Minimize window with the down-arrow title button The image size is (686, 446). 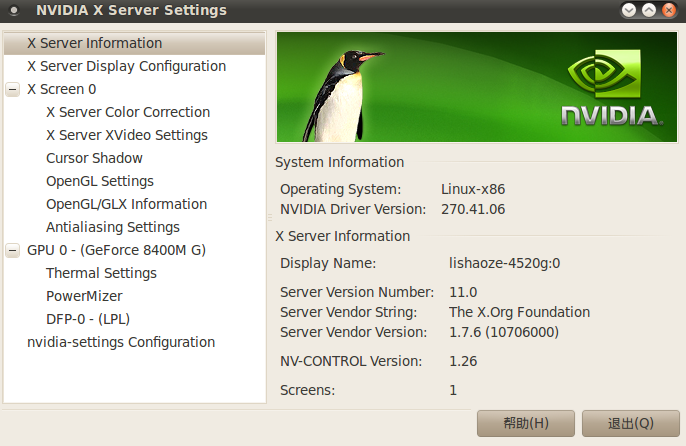click(x=629, y=10)
